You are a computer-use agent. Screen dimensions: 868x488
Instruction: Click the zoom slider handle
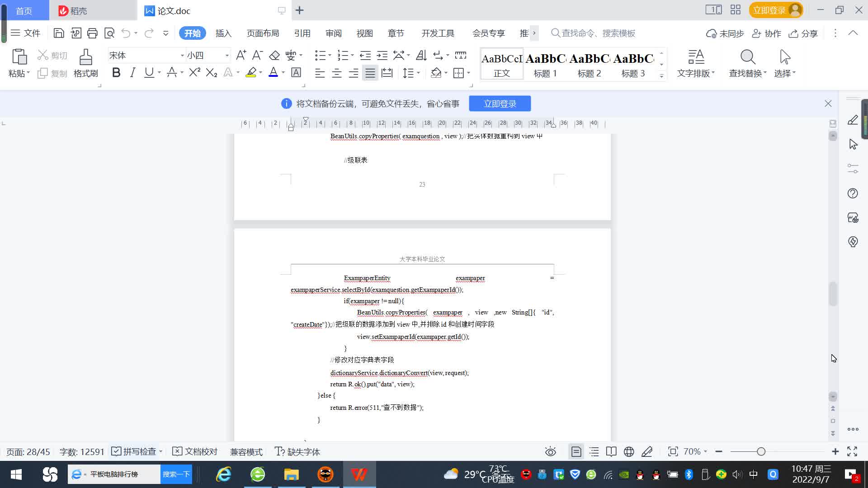click(x=761, y=451)
